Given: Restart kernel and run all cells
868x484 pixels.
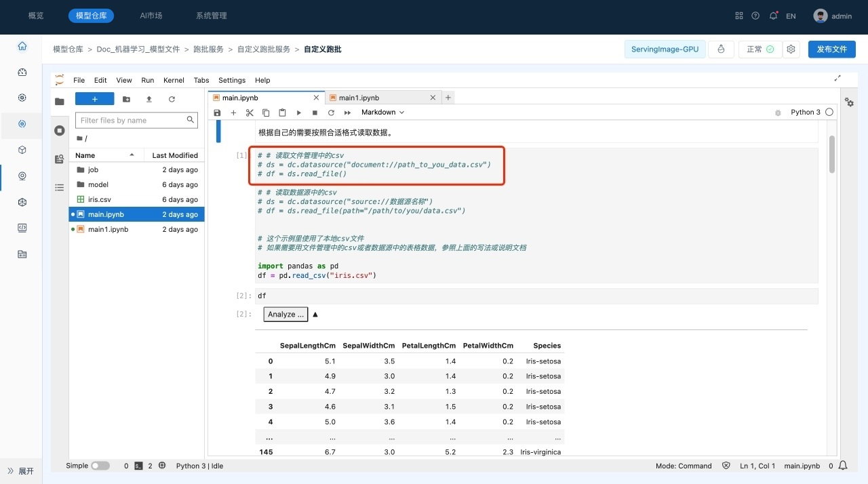Looking at the screenshot, I should point(347,113).
